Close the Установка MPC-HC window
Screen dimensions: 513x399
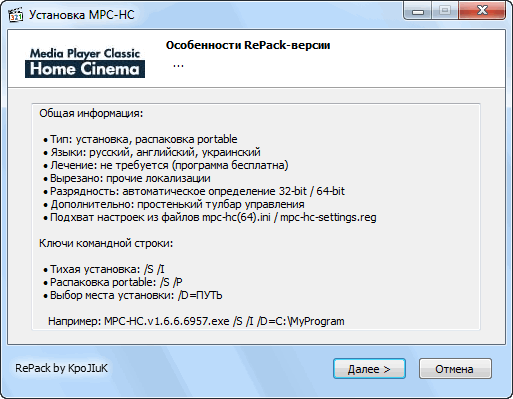click(482, 11)
